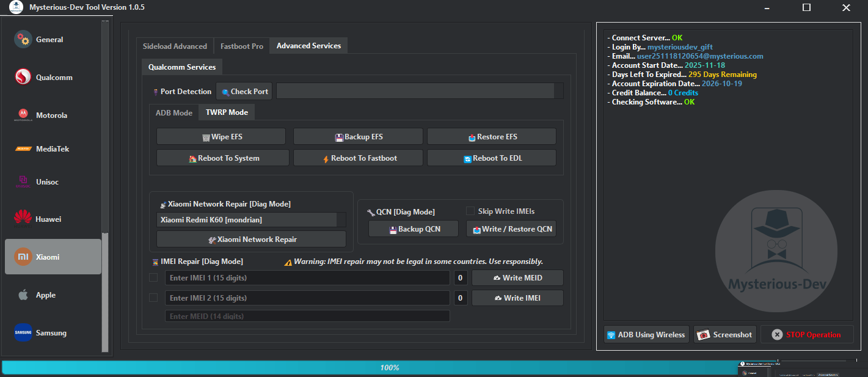Run Wipe EFS on the device
This screenshot has width=868, height=377.
tap(221, 136)
